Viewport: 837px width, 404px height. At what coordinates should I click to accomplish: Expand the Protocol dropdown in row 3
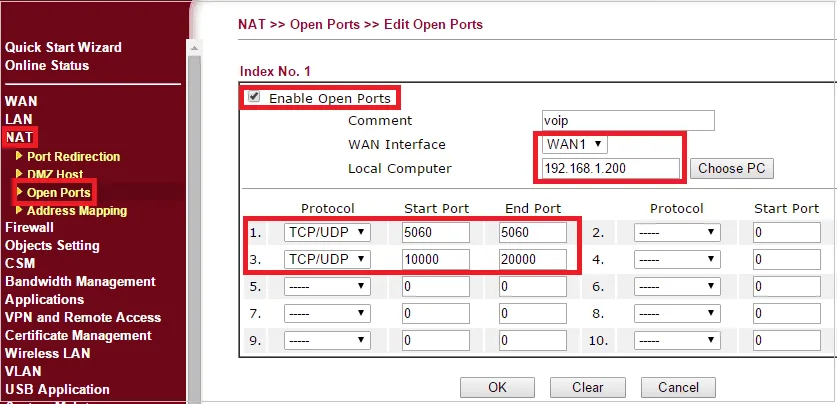[327, 260]
